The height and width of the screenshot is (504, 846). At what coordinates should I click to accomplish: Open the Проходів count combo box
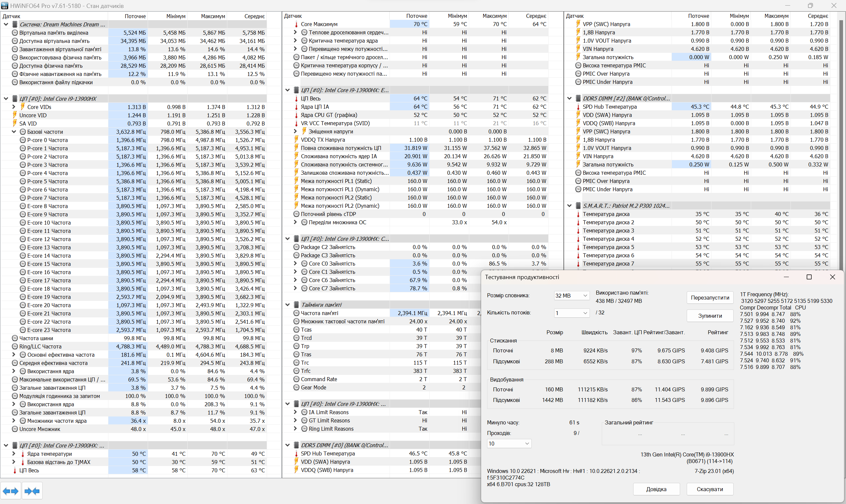509,444
